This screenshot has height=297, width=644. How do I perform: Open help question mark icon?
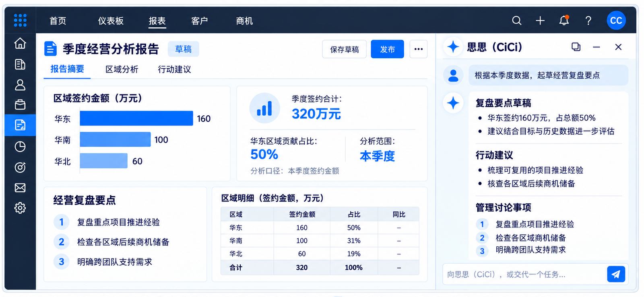pos(588,20)
